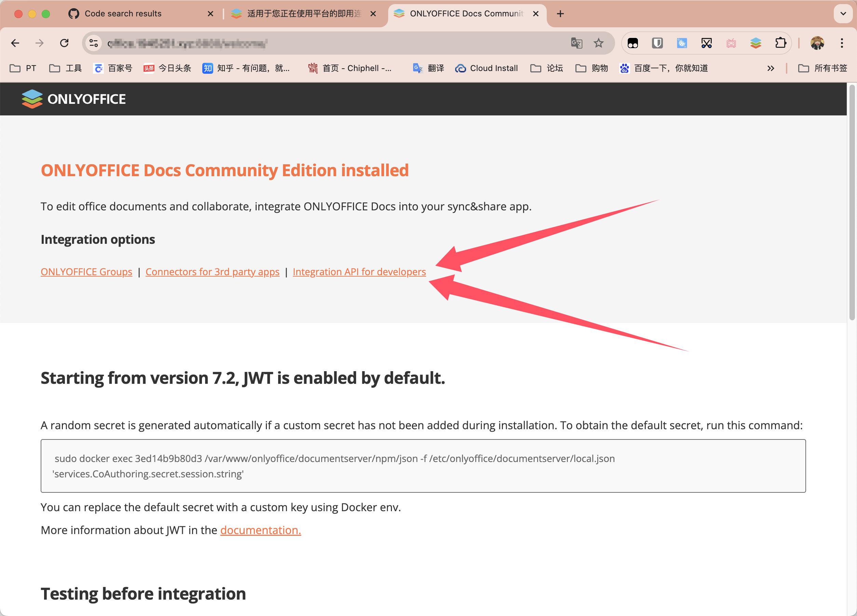Open the 知乎 bookmark
The width and height of the screenshot is (857, 616).
[246, 68]
